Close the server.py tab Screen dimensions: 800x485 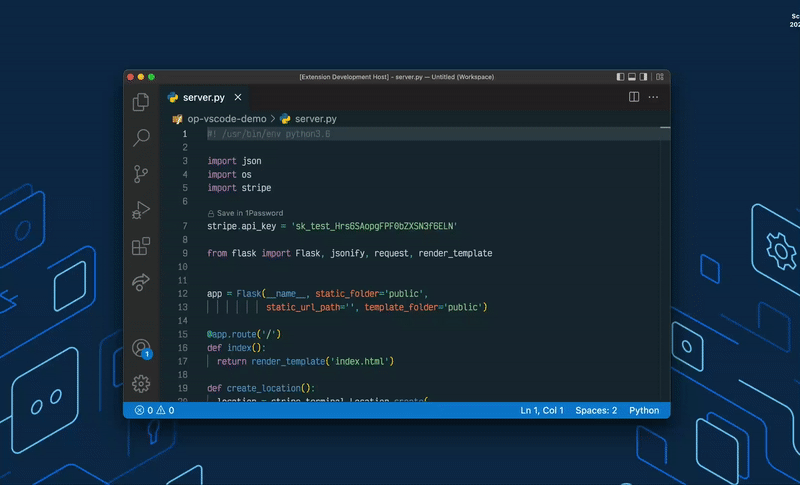point(238,97)
